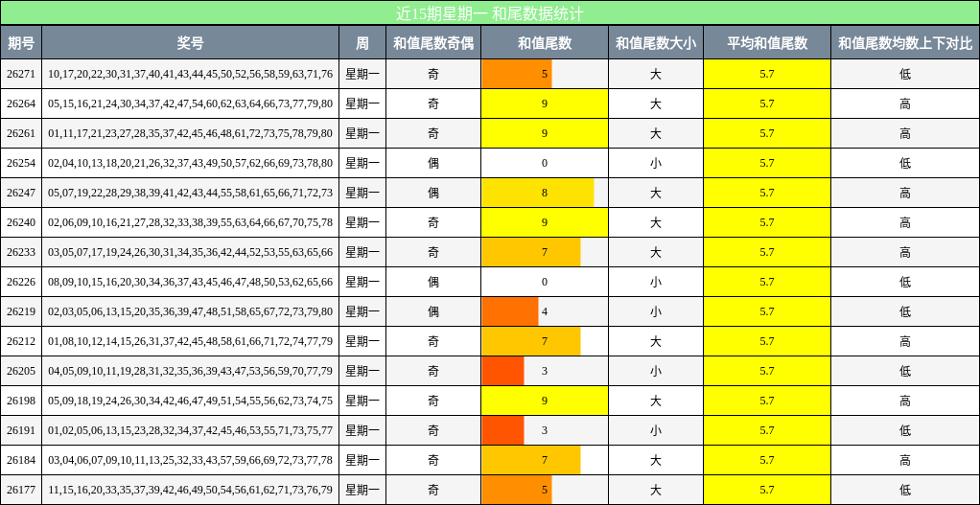This screenshot has width=980, height=505.
Task: Click the winning numbers starting 02,03,05,06
Action: point(190,311)
